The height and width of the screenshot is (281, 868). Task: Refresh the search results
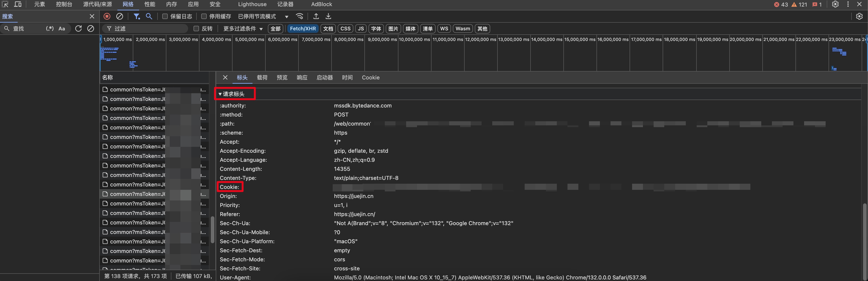(x=78, y=29)
